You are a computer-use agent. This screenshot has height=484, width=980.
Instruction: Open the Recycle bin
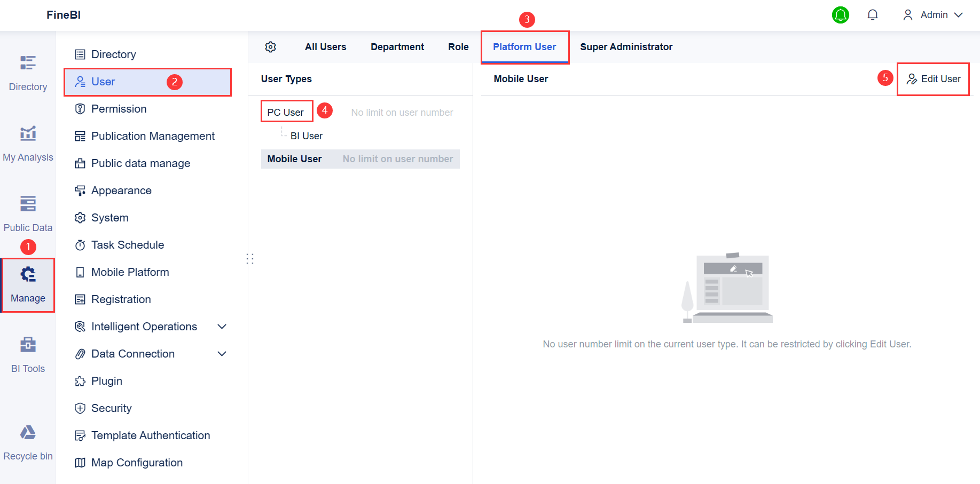28,442
